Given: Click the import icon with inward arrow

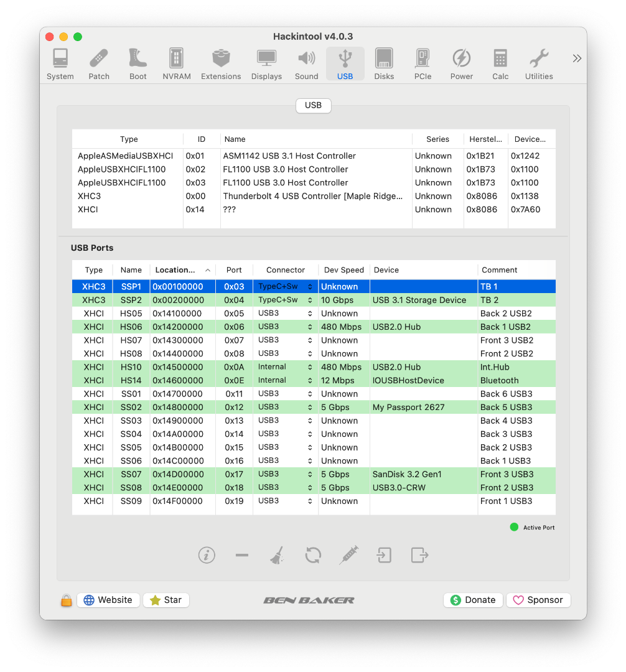Looking at the screenshot, I should [384, 555].
